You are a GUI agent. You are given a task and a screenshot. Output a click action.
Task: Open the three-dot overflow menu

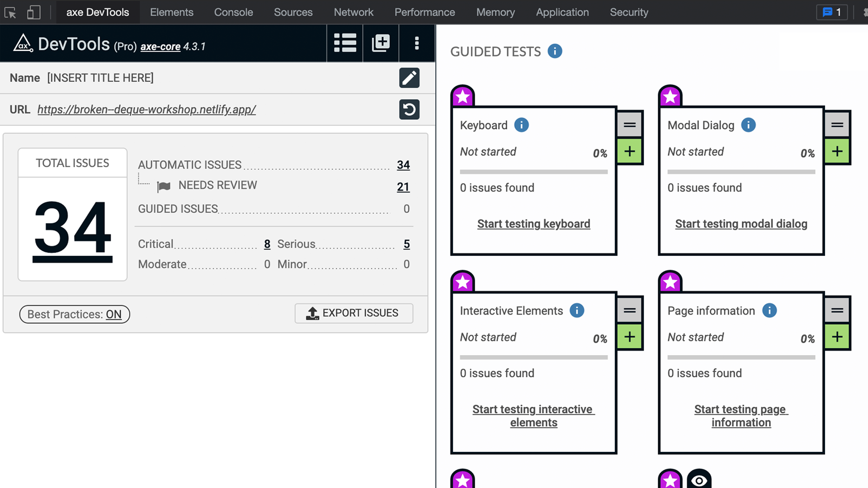click(416, 43)
